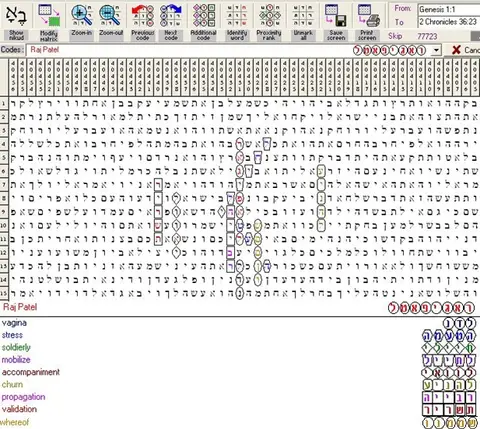Select the 'accompaniment' term in list
The image size is (480, 429).
tap(31, 372)
